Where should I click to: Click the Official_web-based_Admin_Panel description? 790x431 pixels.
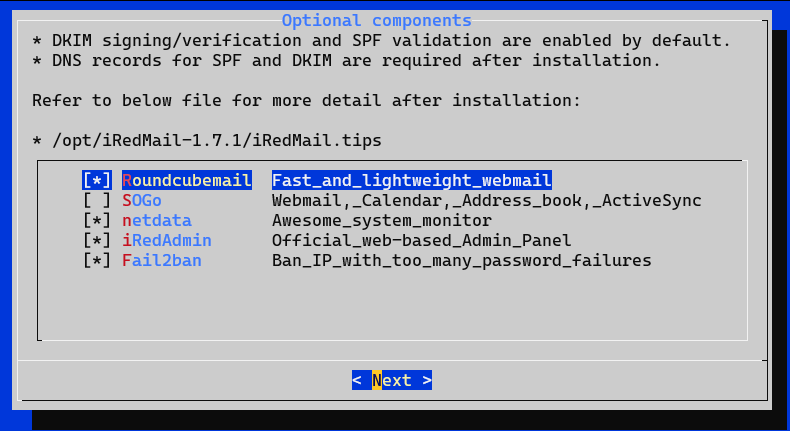[x=422, y=240]
